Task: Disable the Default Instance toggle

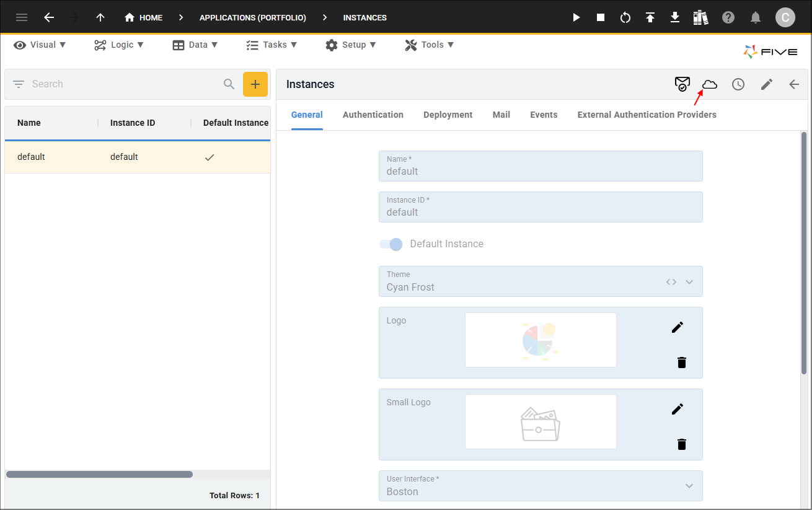Action: (391, 244)
